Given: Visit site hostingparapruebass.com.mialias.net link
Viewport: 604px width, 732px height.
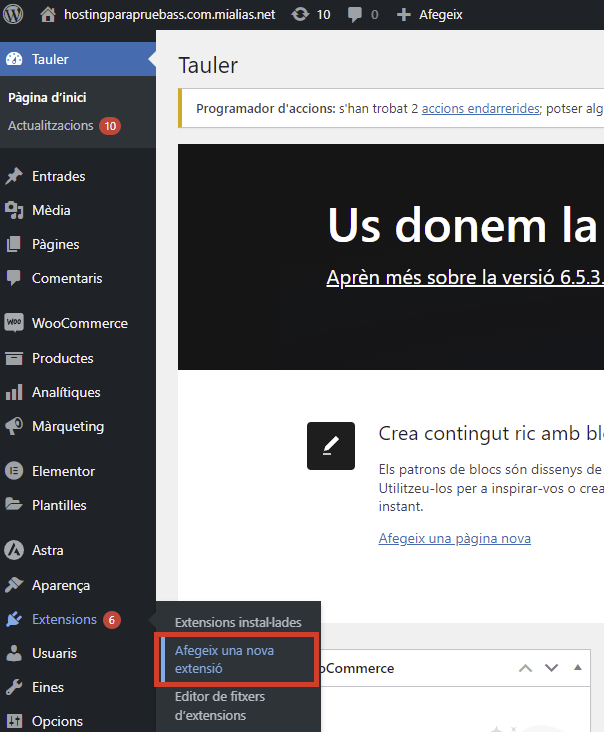Looking at the screenshot, I should [x=169, y=14].
